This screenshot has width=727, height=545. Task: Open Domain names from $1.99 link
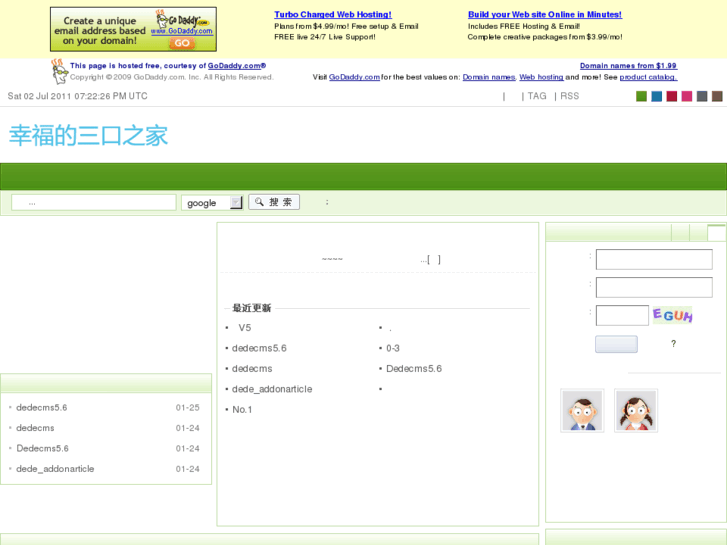pos(628,66)
